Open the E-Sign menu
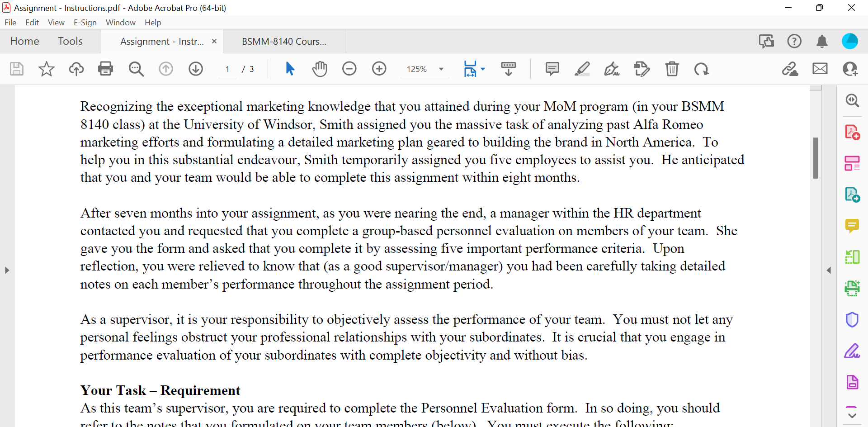 pyautogui.click(x=85, y=23)
